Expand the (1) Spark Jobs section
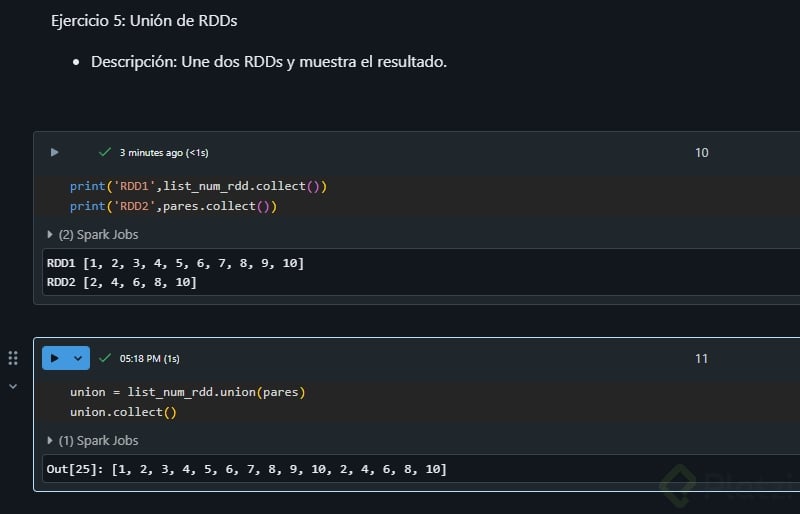 click(93, 441)
